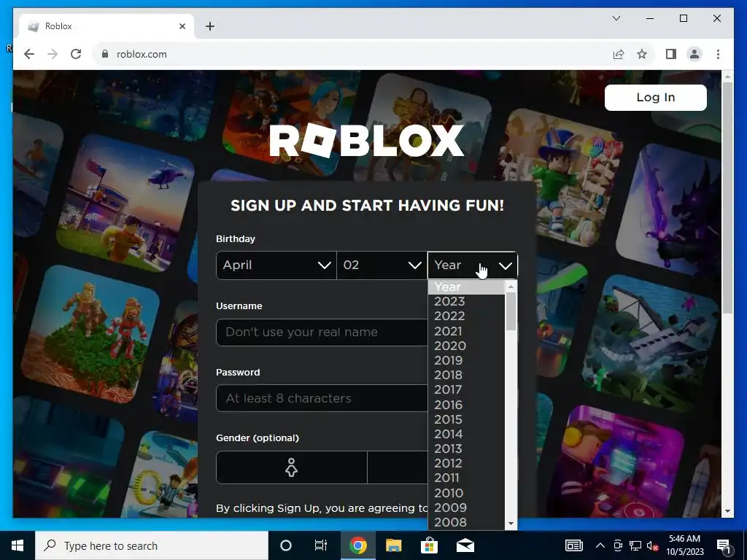Screen dimensions: 747x560
Task: Show hidden system tray icons
Action: [600, 545]
